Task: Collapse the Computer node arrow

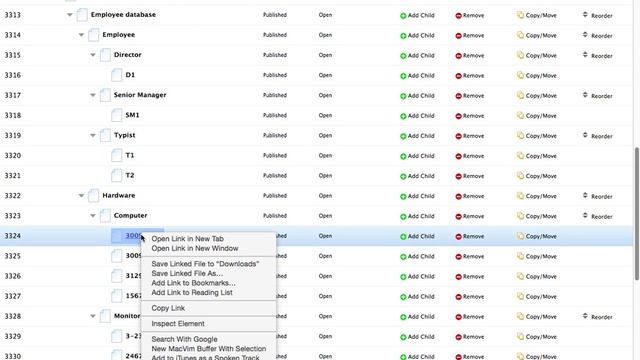Action: [x=93, y=216]
